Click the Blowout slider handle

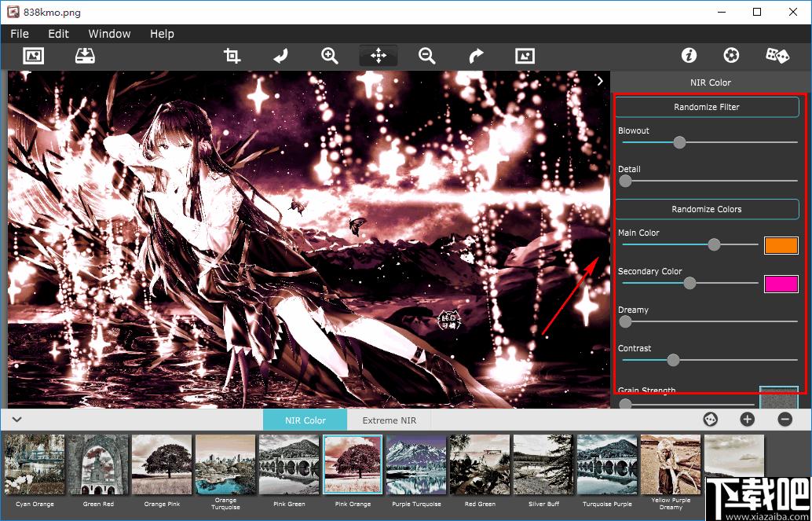point(679,142)
